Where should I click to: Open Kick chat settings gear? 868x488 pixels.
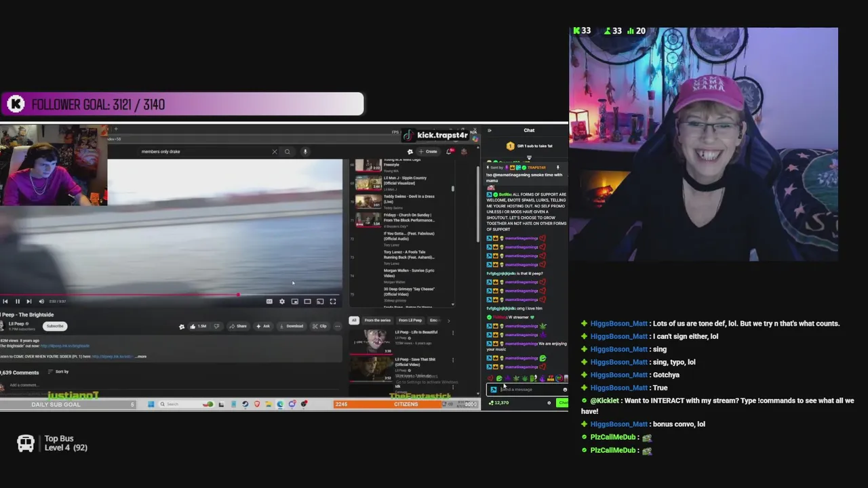pos(549,403)
